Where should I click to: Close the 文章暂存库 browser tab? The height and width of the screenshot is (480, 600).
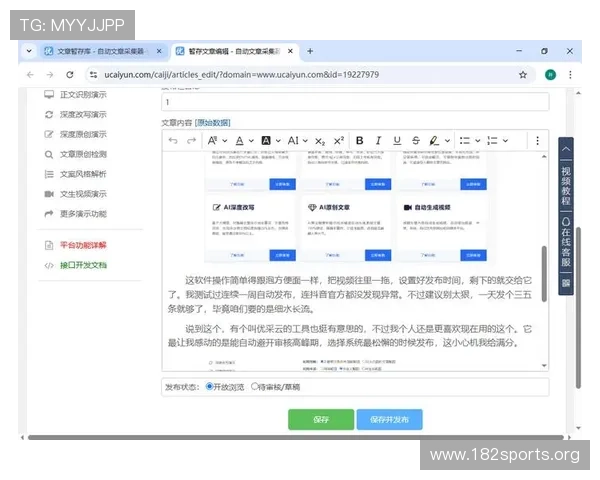pos(159,51)
